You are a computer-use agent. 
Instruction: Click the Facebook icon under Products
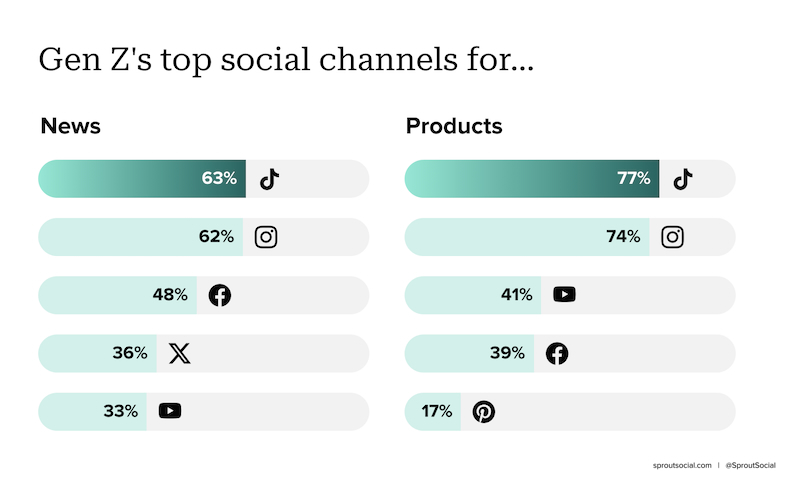click(x=557, y=353)
